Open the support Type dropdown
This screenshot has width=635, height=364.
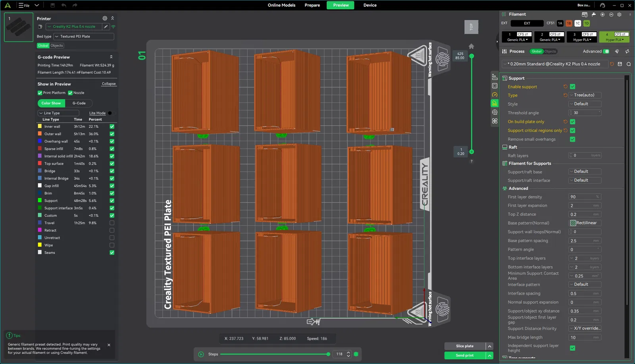tap(585, 95)
